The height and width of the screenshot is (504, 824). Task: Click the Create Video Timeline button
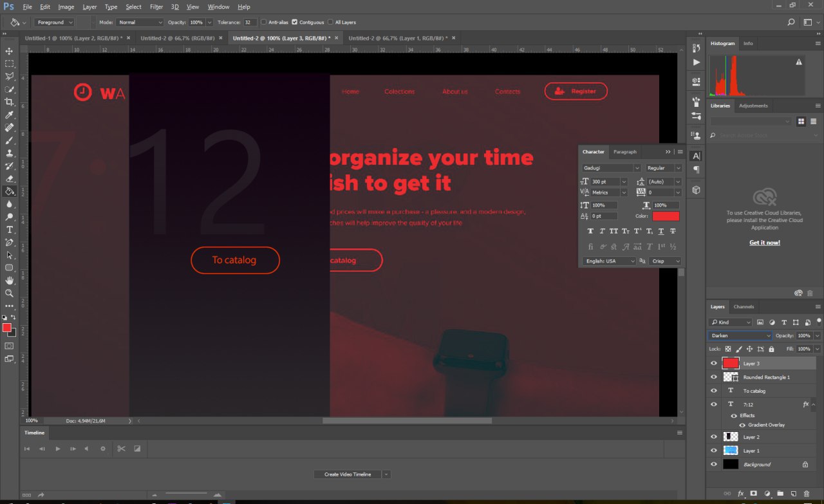(348, 474)
